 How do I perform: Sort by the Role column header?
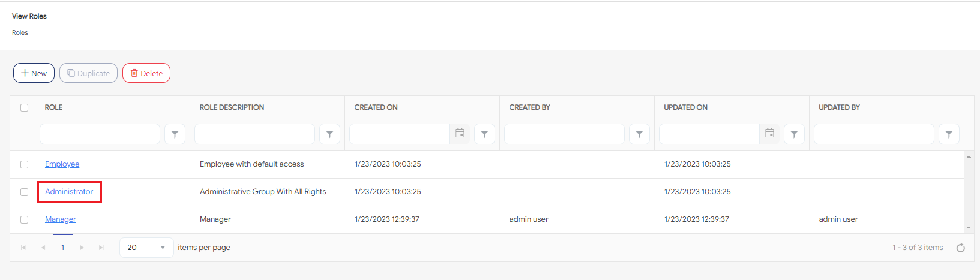tap(54, 107)
